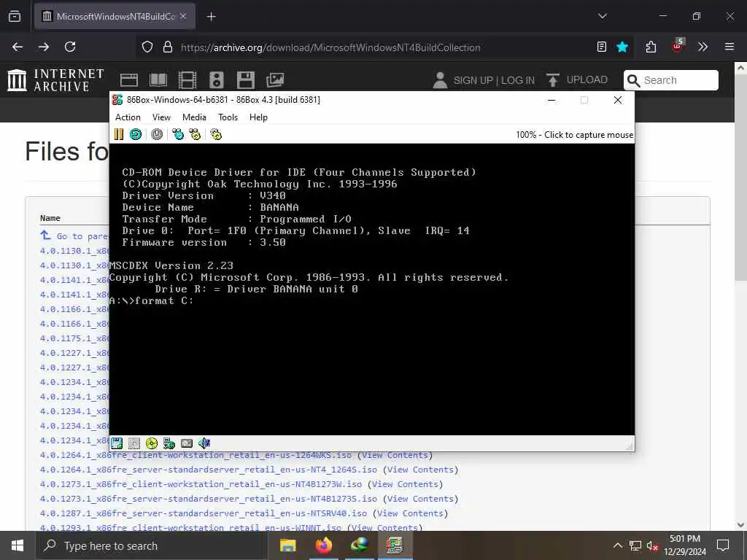The width and height of the screenshot is (747, 560).
Task: Click the tracking protection shield icon
Action: [147, 47]
